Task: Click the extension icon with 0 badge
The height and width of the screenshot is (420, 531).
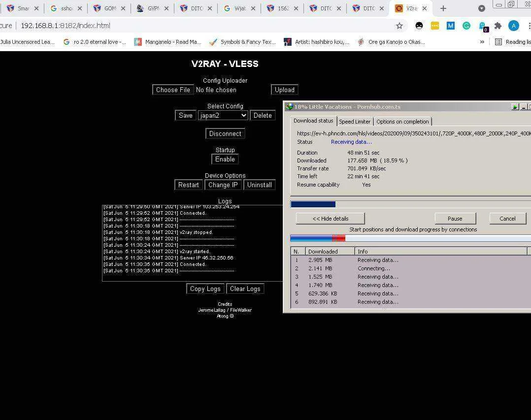Action: [x=483, y=27]
